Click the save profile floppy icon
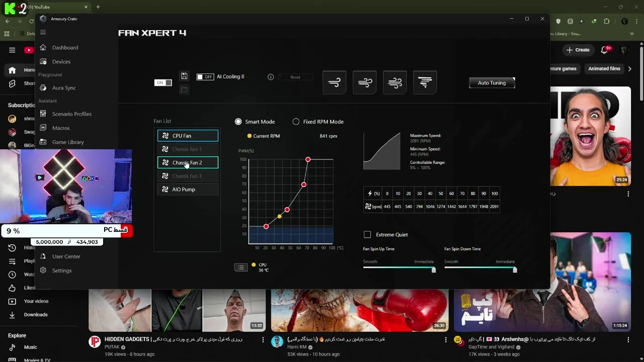Image resolution: width=644 pixels, height=362 pixels. 184,76
